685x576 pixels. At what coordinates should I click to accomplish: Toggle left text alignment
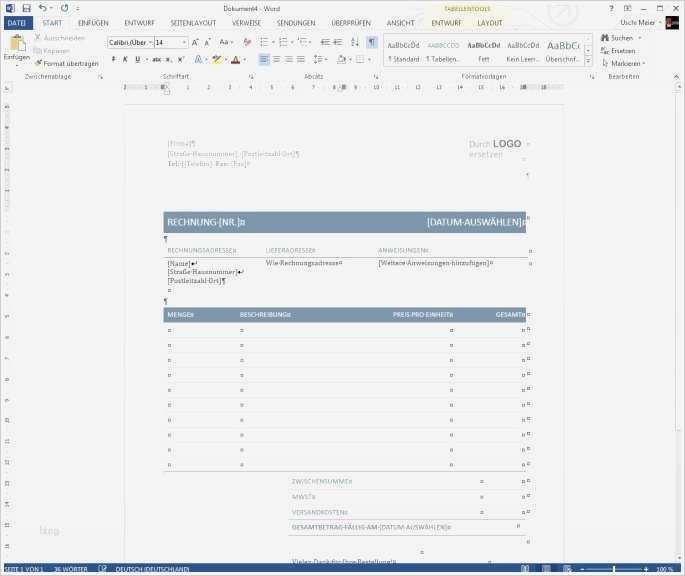coord(264,59)
